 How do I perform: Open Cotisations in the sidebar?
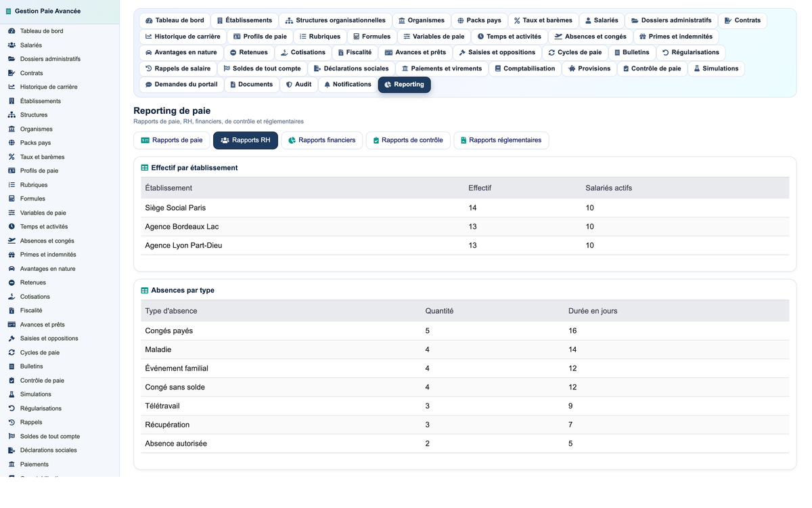(x=60, y=297)
